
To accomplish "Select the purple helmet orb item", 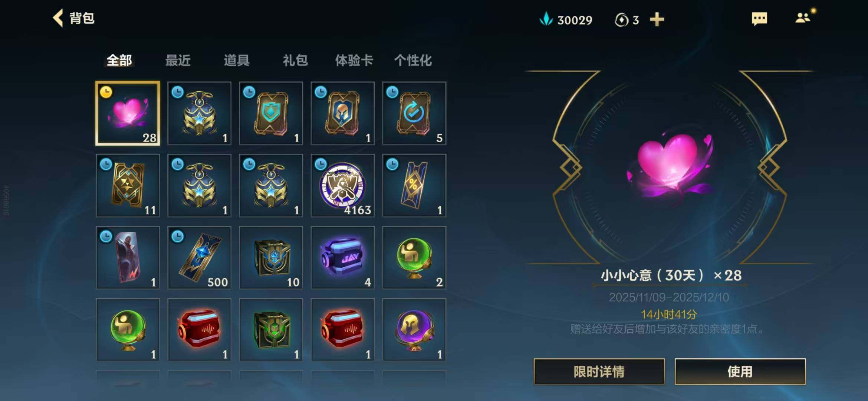I will tap(414, 329).
